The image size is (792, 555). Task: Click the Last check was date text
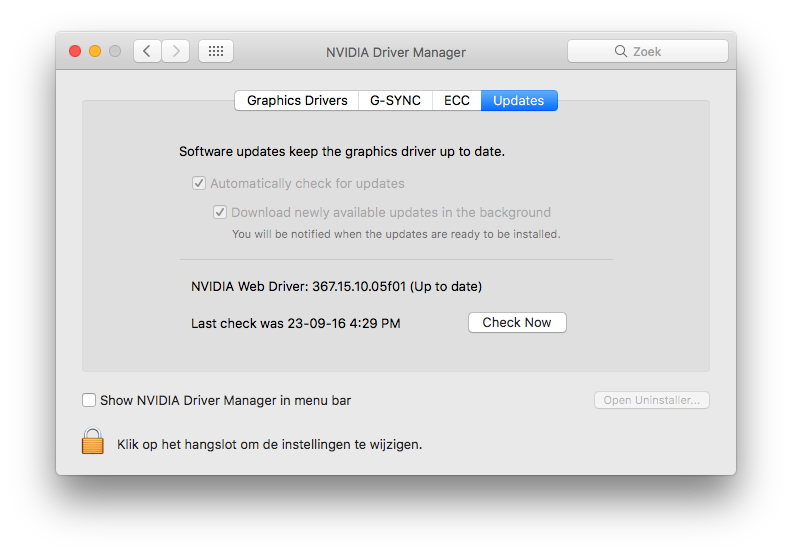[295, 323]
